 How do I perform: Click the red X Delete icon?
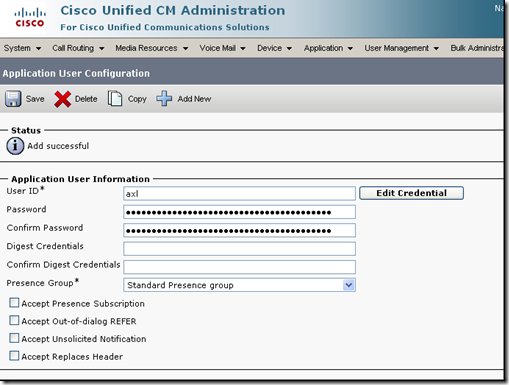click(x=62, y=99)
